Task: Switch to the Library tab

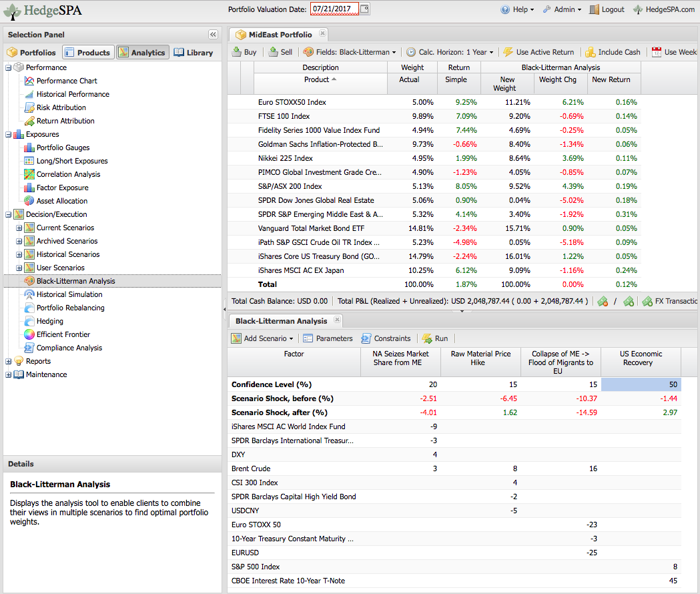Action: pyautogui.click(x=194, y=53)
